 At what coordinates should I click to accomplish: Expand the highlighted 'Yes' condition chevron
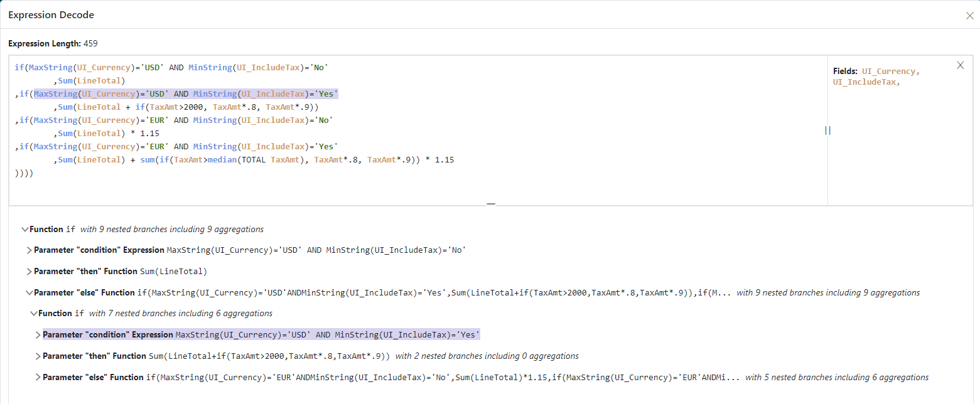[x=38, y=335]
